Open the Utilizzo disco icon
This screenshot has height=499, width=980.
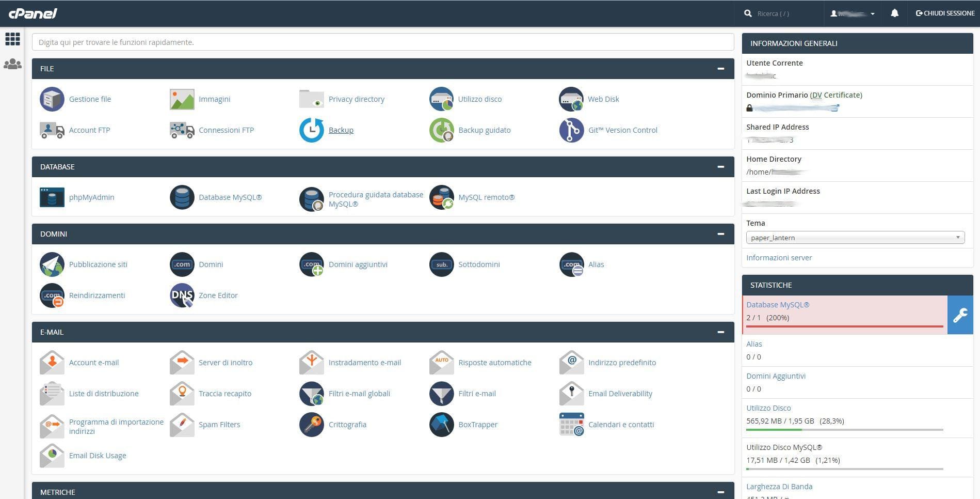(x=442, y=99)
